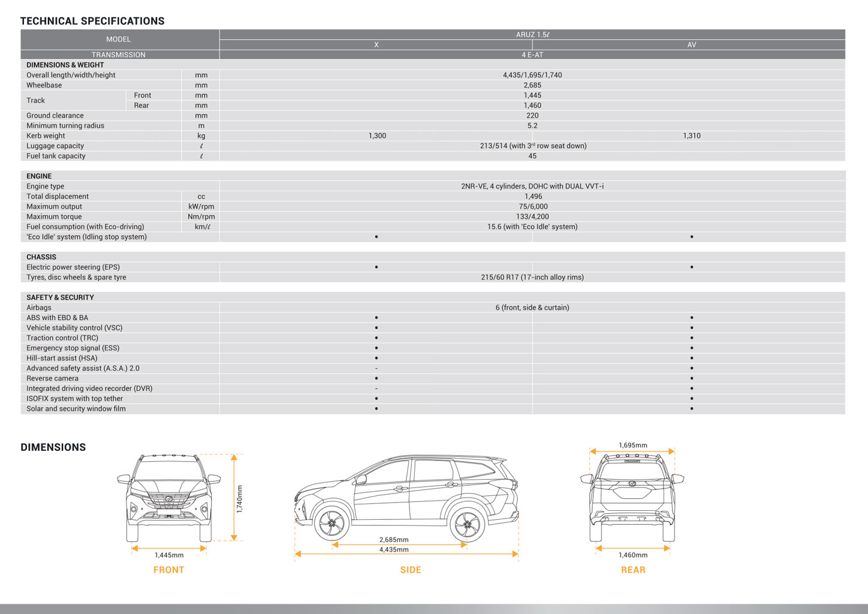Click the Electric power steering (EPS) label

pos(73,267)
